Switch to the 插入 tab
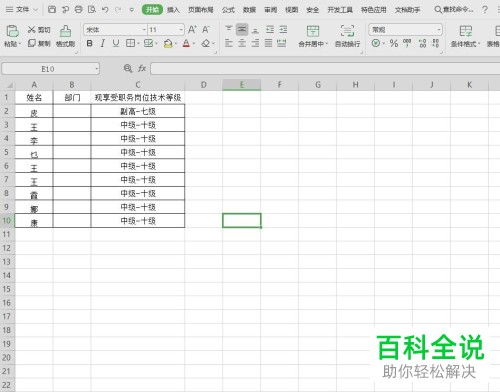Image resolution: width=500 pixels, height=392 pixels. [173, 10]
